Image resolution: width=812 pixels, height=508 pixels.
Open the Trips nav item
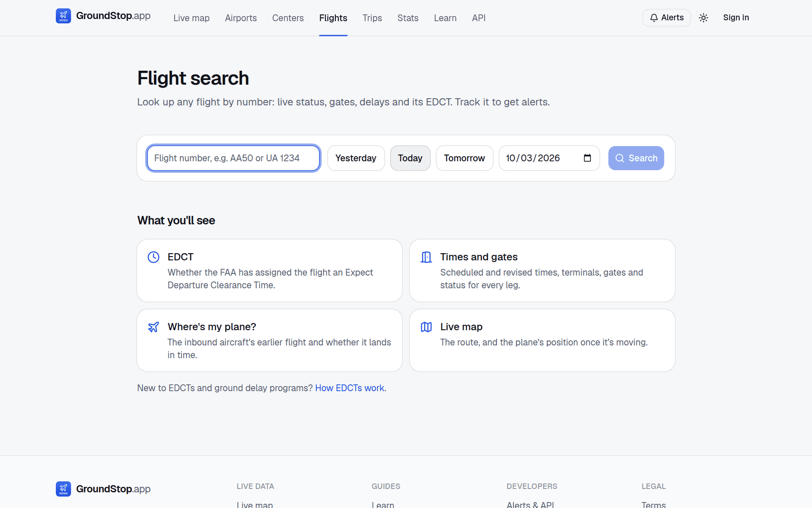(372, 18)
